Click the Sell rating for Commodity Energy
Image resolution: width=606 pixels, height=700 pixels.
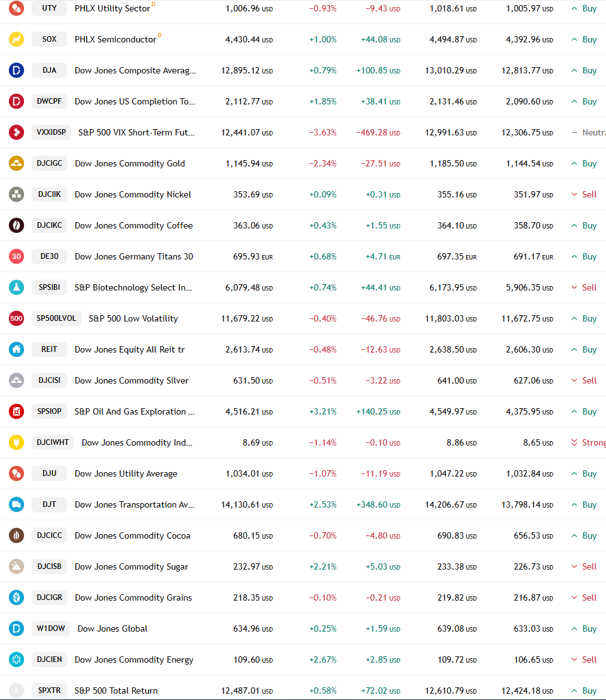click(x=584, y=659)
